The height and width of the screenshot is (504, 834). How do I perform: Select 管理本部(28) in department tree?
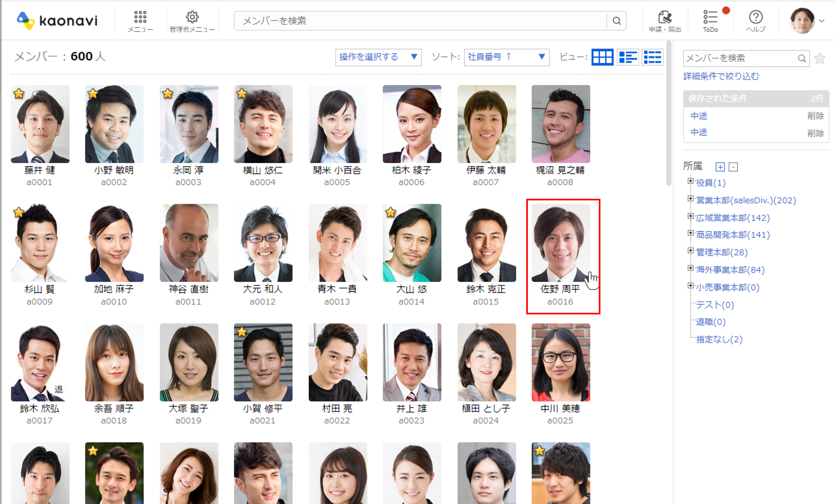pyautogui.click(x=722, y=252)
